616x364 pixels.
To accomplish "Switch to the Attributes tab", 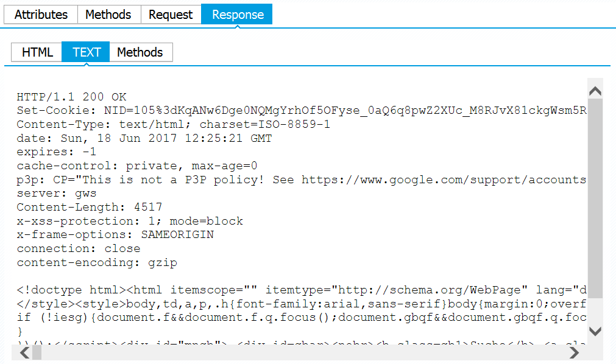I will (41, 15).
